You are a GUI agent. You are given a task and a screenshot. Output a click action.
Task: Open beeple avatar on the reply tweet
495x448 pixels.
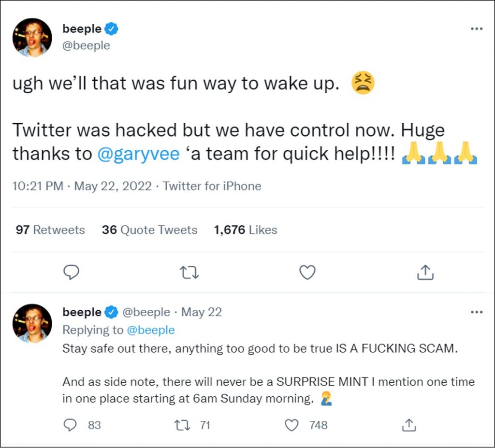[32, 323]
